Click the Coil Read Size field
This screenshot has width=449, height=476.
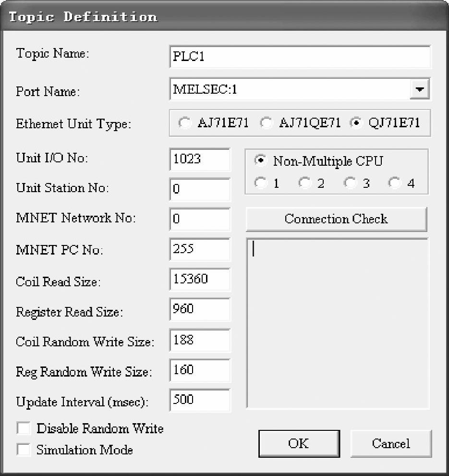(200, 279)
